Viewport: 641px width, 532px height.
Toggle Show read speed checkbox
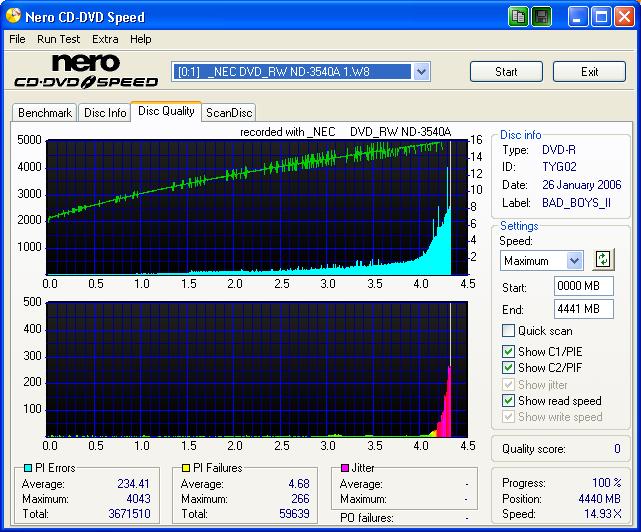tap(509, 401)
